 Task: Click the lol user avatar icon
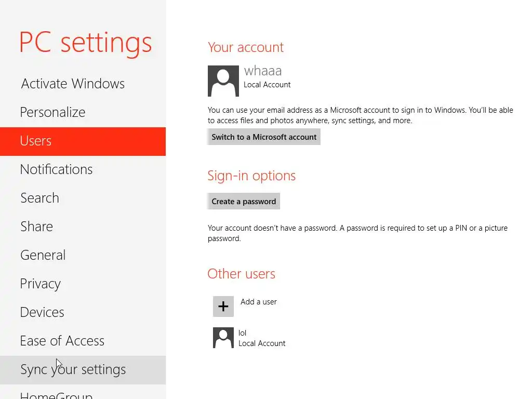coord(223,338)
